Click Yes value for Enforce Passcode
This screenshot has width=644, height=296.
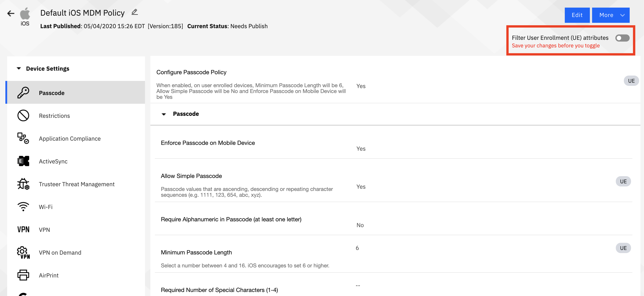tap(361, 149)
